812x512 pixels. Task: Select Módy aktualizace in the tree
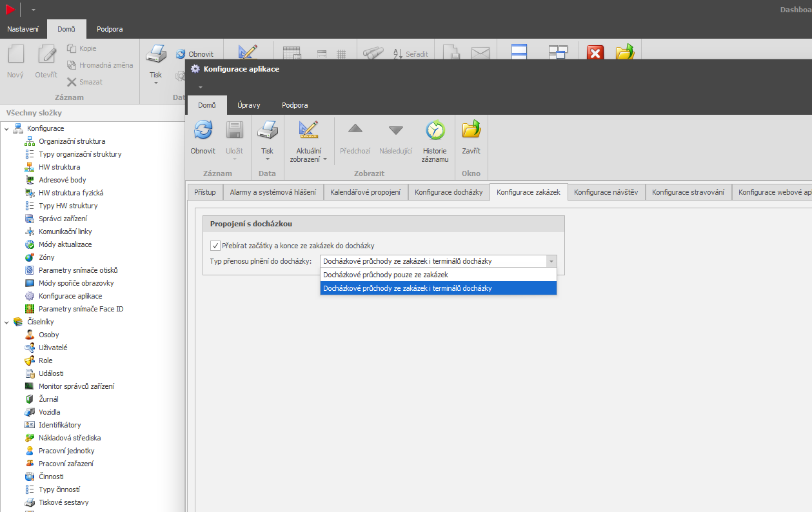tap(65, 244)
